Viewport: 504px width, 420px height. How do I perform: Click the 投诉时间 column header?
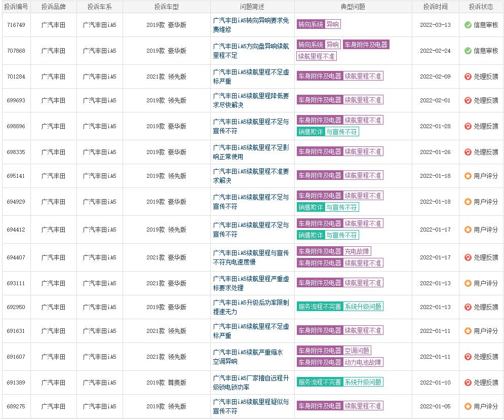436,7
